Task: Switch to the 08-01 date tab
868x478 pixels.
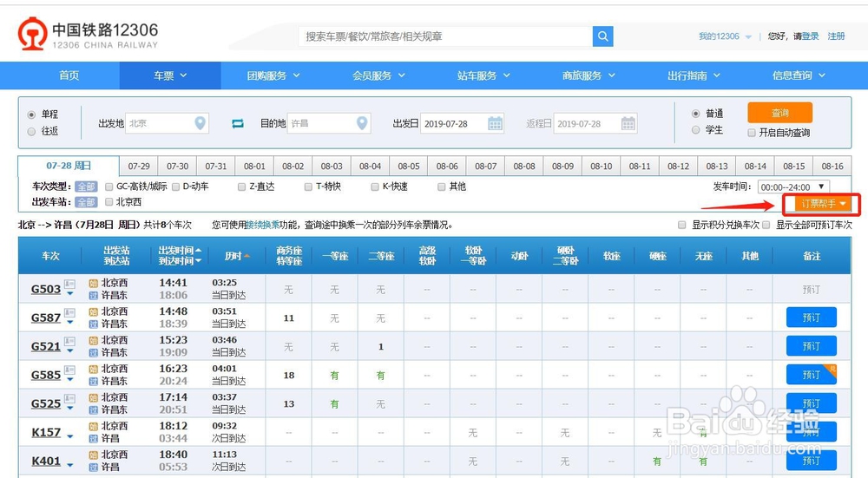Action: click(254, 166)
